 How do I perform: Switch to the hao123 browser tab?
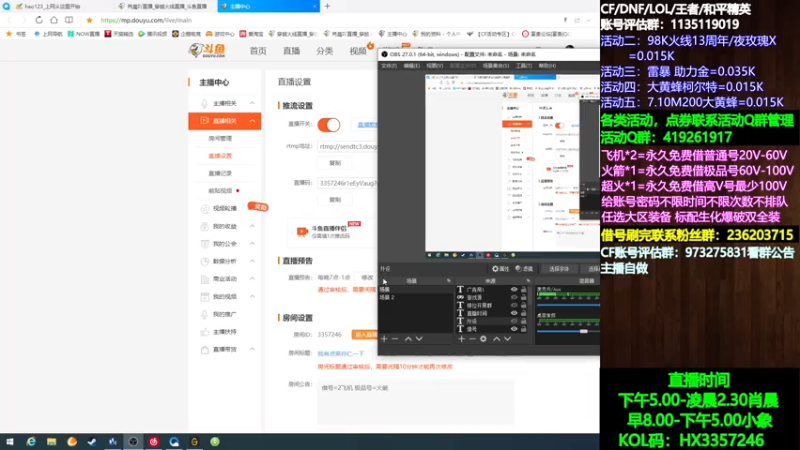click(56, 6)
